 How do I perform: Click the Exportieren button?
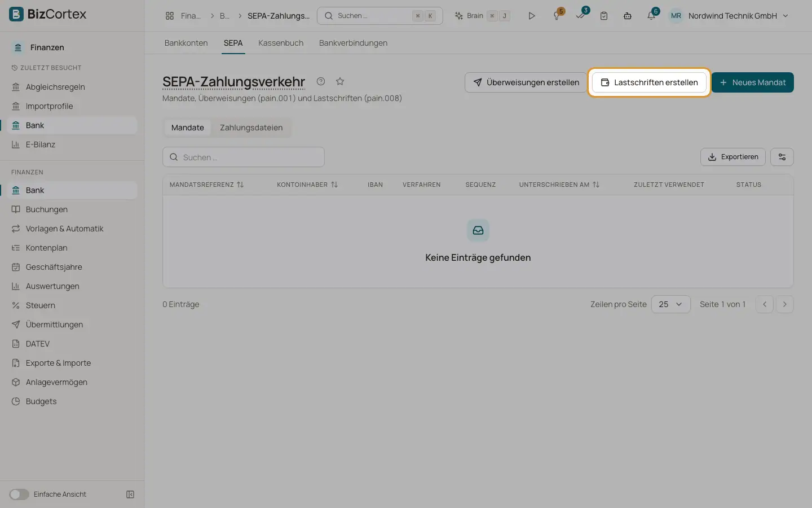733,157
